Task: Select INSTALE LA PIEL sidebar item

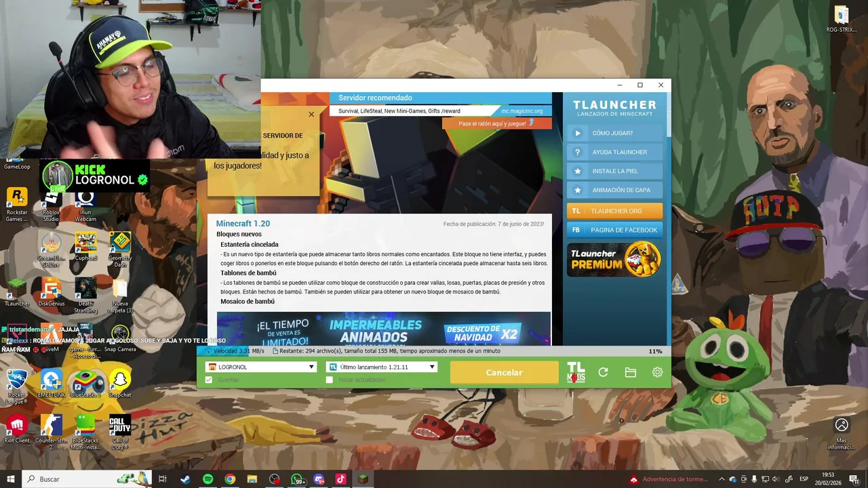Action: 614,171
